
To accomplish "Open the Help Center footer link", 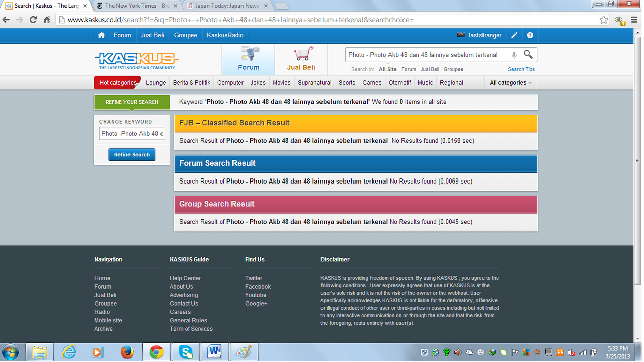I will click(x=185, y=278).
